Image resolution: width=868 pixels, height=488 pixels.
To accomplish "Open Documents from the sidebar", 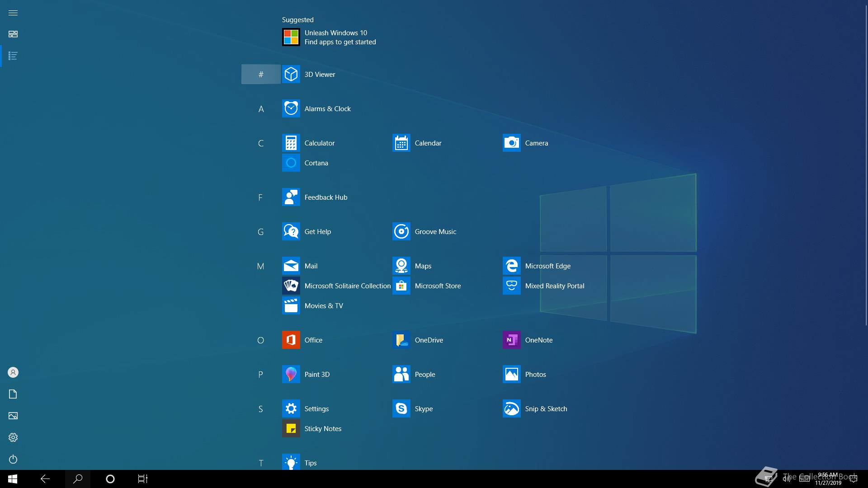I will (13, 394).
